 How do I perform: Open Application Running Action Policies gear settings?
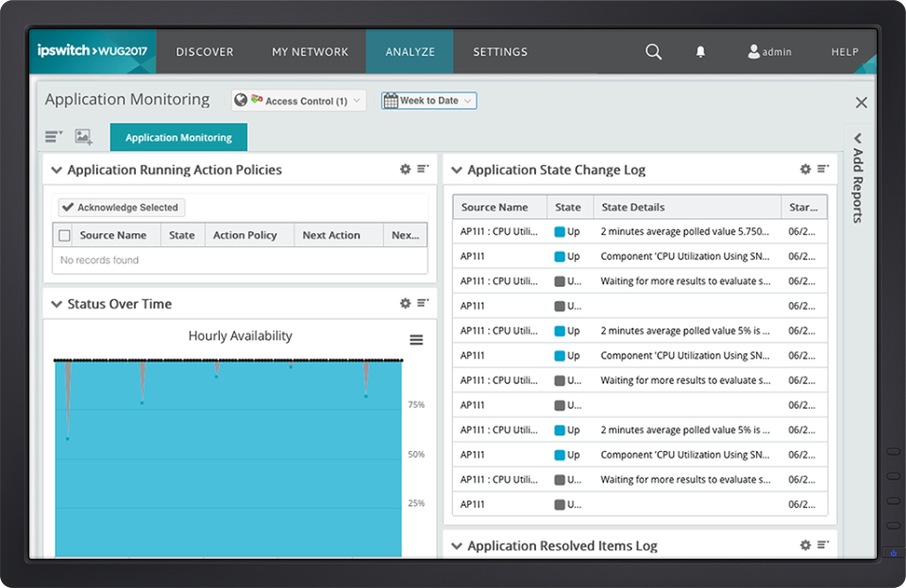[405, 169]
